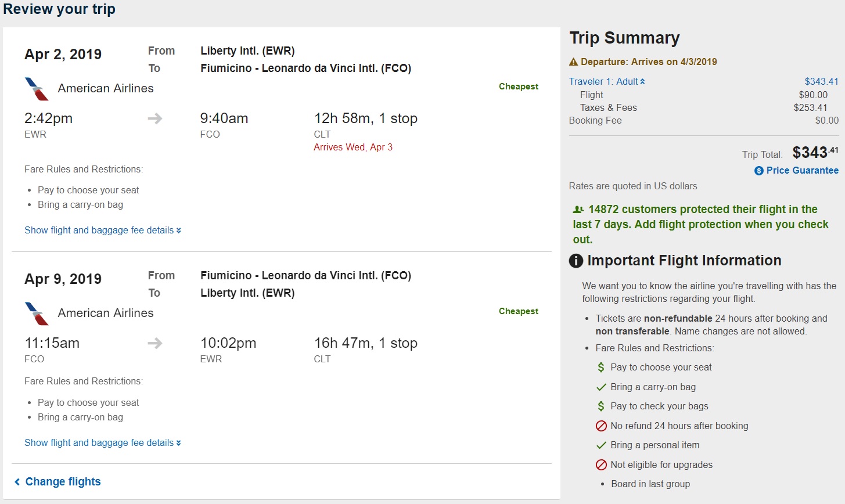Click the prohibited icon beside No refund

601,426
